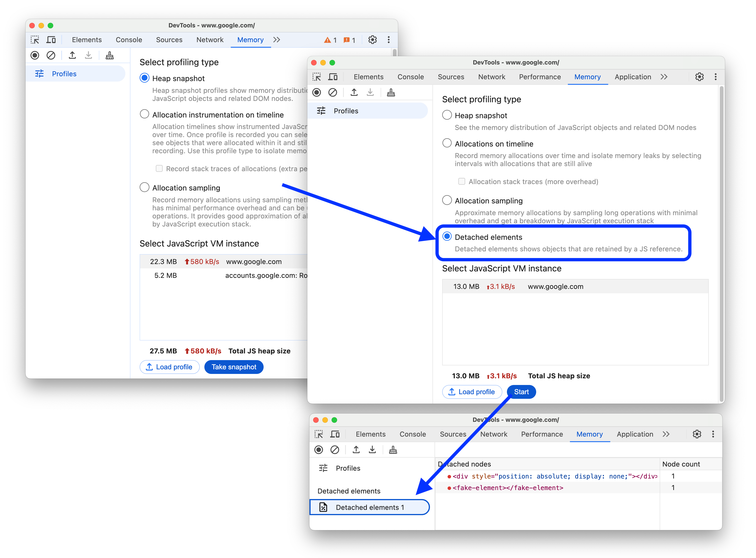Click the Start button for detached elements
The width and height of the screenshot is (756, 558).
(x=521, y=392)
